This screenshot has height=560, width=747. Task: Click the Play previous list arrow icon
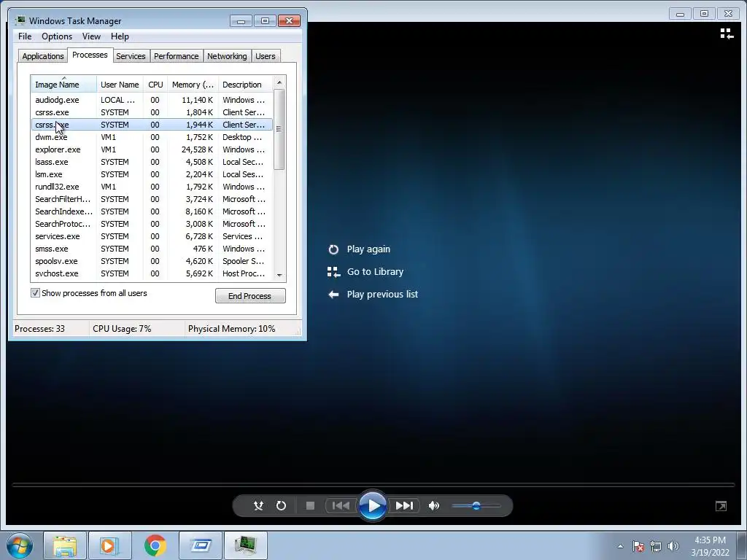tap(333, 295)
